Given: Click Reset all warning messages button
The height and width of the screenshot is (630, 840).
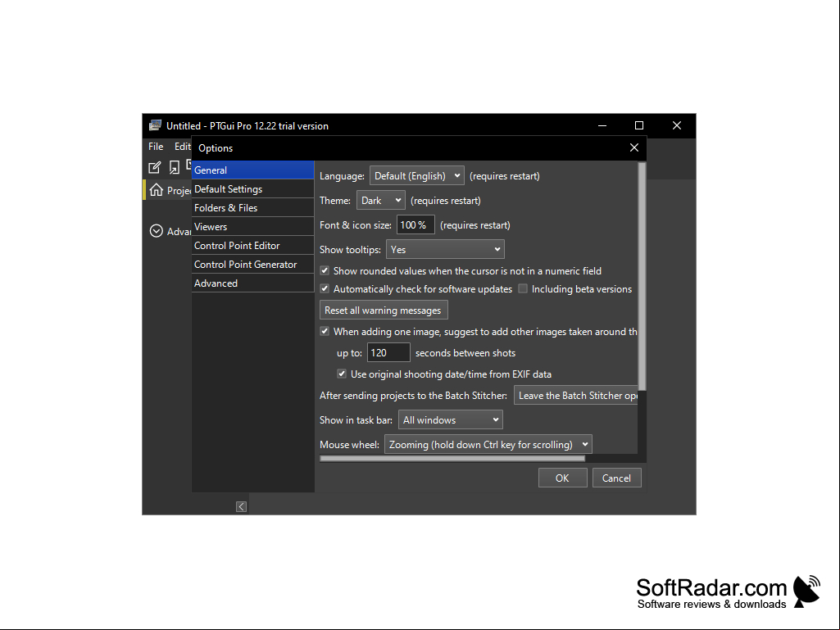Looking at the screenshot, I should [384, 310].
